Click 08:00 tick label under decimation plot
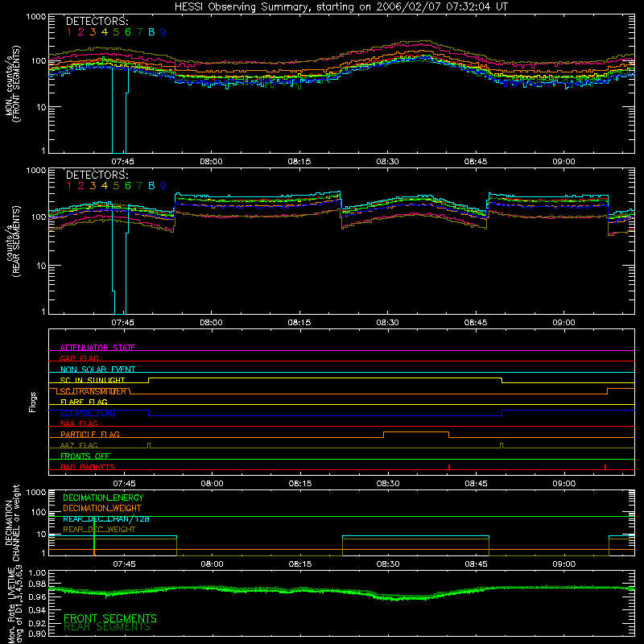 pyautogui.click(x=212, y=564)
